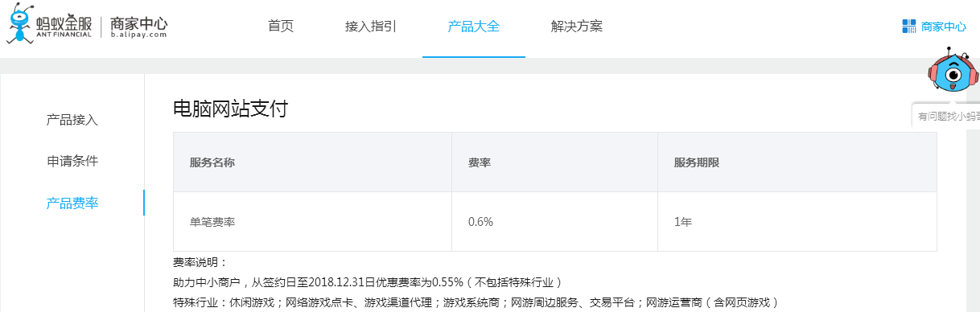Open 接入指引 navigation item
Viewport: 980px width, 312px height.
tap(371, 26)
